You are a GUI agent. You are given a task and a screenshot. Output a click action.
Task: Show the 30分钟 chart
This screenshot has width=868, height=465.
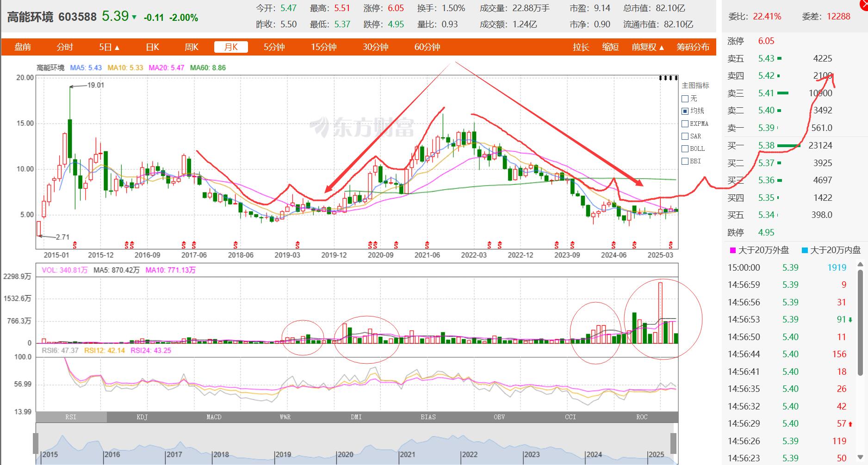375,47
